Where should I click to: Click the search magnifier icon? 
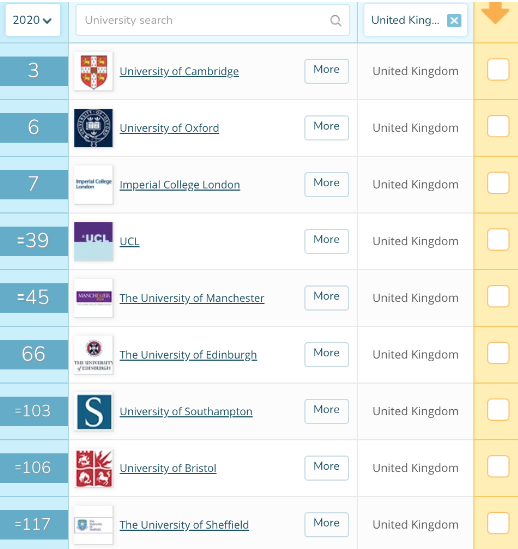[336, 20]
